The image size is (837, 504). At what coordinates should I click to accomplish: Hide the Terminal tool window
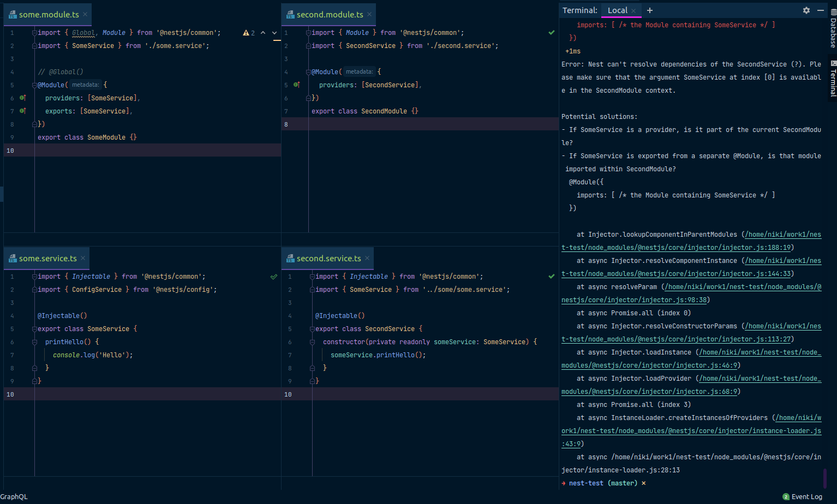[821, 10]
